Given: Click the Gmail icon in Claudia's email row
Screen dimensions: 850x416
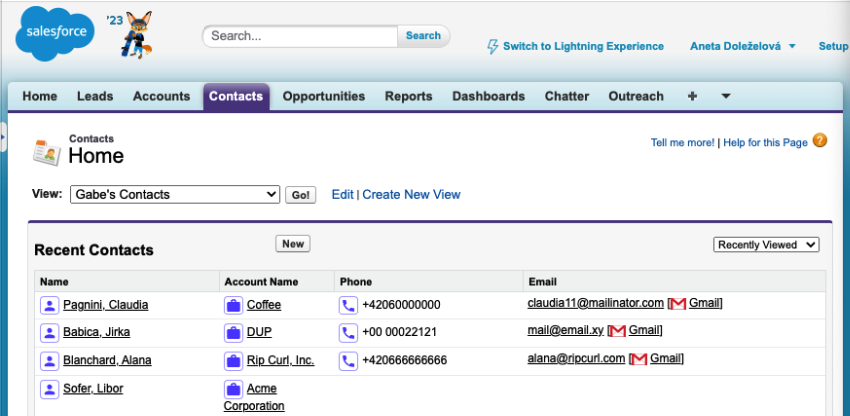Looking at the screenshot, I should [x=678, y=304].
